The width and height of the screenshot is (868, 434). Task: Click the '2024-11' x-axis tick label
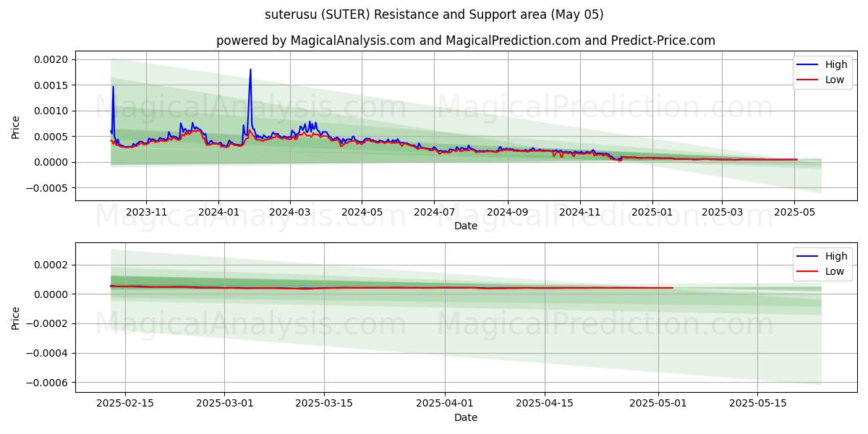[x=579, y=211]
